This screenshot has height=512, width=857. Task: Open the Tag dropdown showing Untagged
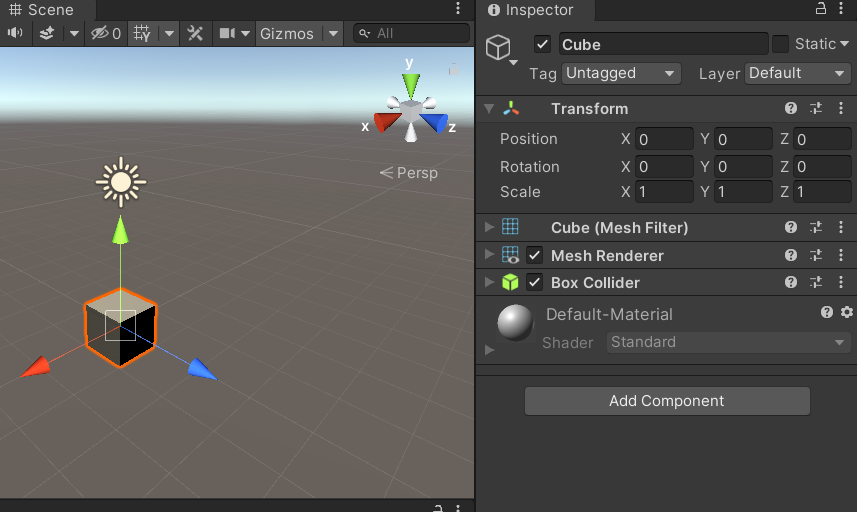pyautogui.click(x=620, y=73)
